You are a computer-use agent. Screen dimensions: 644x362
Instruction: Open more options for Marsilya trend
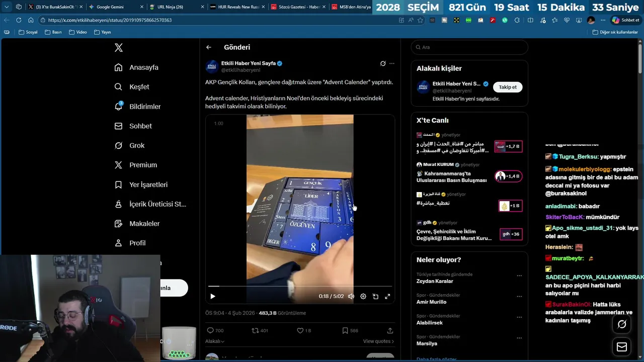(519, 338)
